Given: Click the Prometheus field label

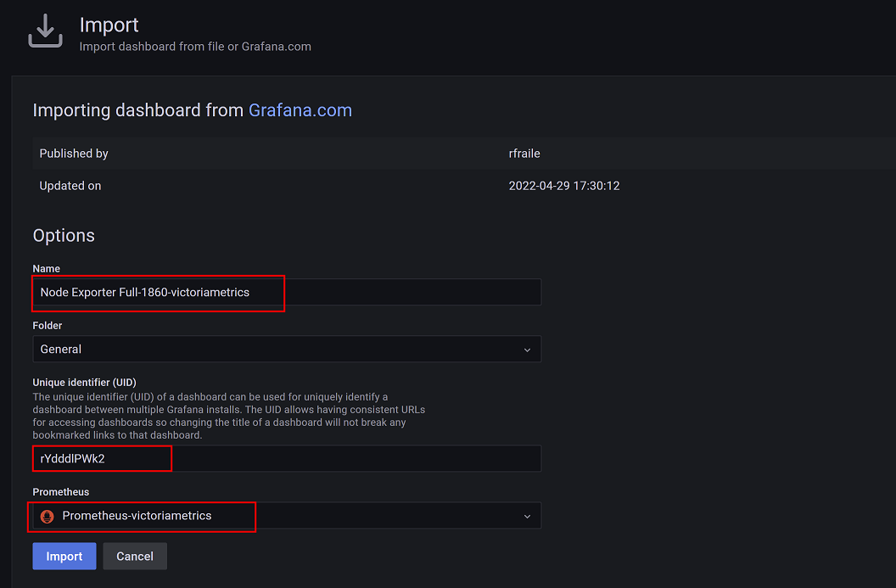Looking at the screenshot, I should [x=61, y=492].
